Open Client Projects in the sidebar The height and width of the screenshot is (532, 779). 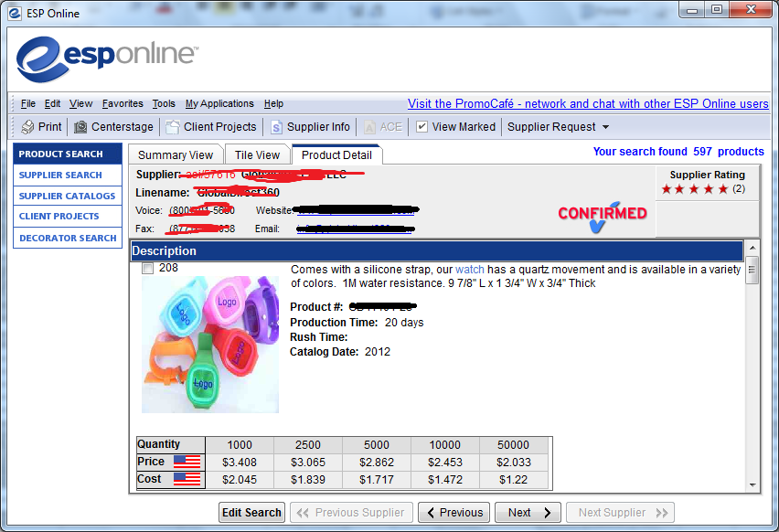click(68, 216)
